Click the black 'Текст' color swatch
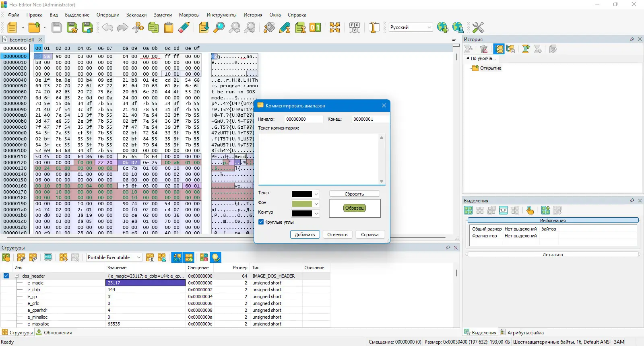Viewport: 644px width, 346px height. [x=302, y=194]
